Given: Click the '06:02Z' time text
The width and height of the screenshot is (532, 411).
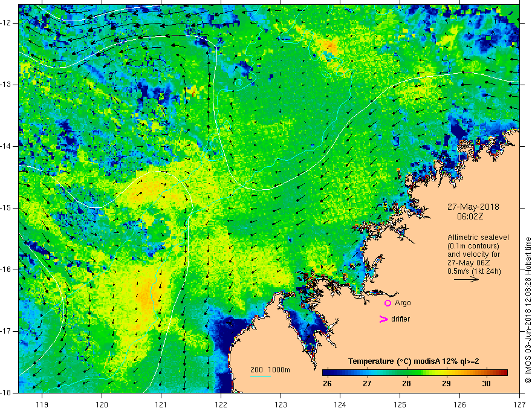Looking at the screenshot, I should click(470, 216).
